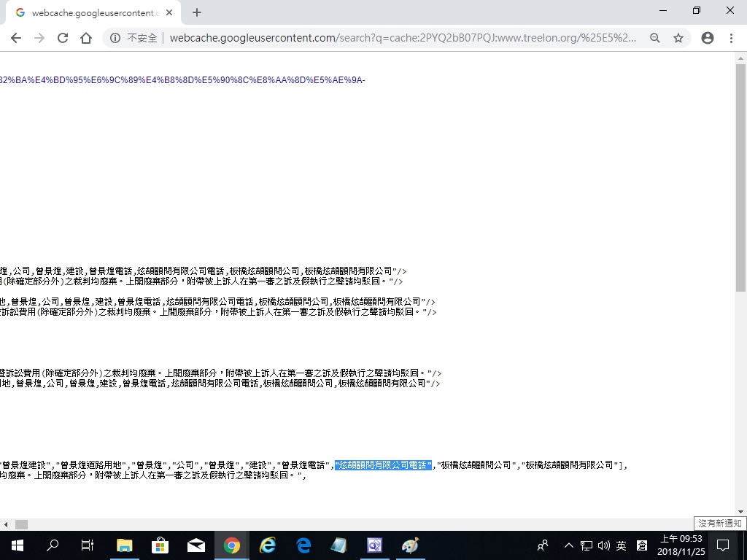Bookmark this page with the star icon
Viewport: 747px width, 560px height.
(x=678, y=38)
